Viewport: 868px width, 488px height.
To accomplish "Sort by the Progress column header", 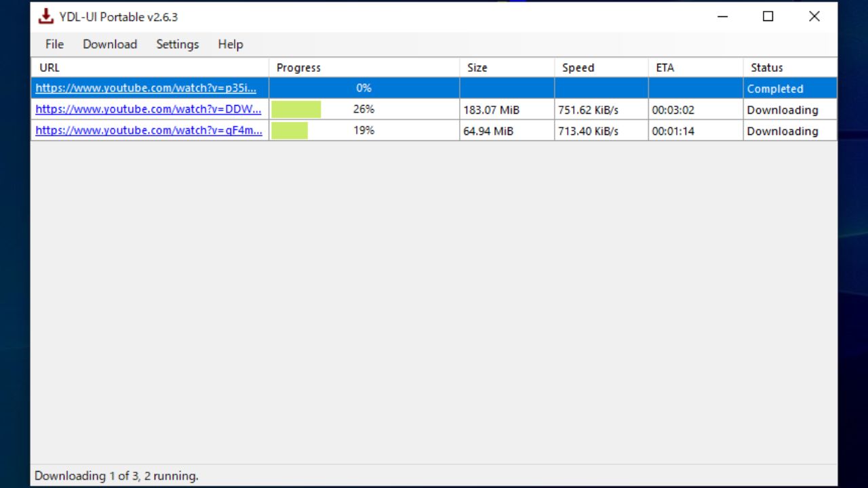I will (364, 68).
